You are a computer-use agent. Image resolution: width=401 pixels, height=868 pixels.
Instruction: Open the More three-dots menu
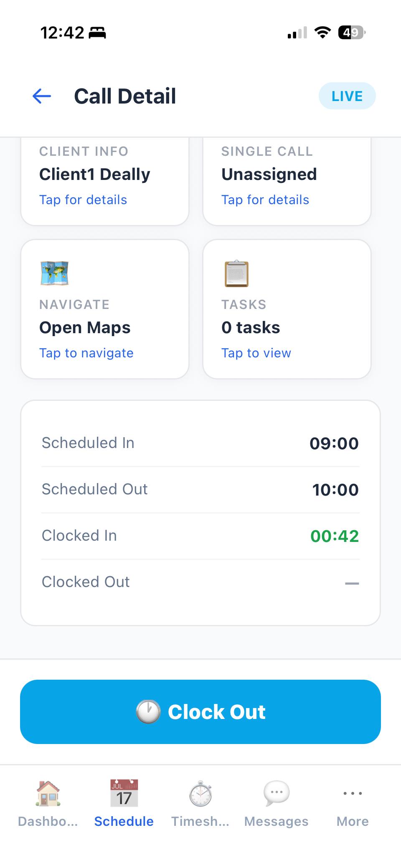(x=353, y=793)
